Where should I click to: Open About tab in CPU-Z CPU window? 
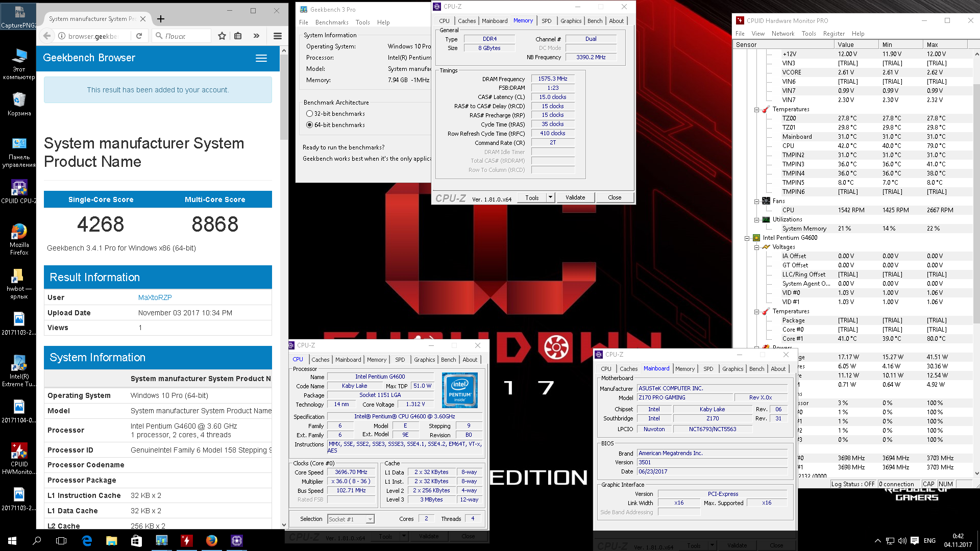[x=470, y=360]
